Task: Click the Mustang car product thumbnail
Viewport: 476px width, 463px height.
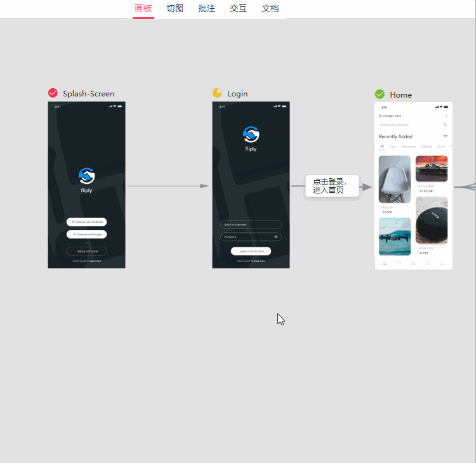Action: tap(432, 169)
